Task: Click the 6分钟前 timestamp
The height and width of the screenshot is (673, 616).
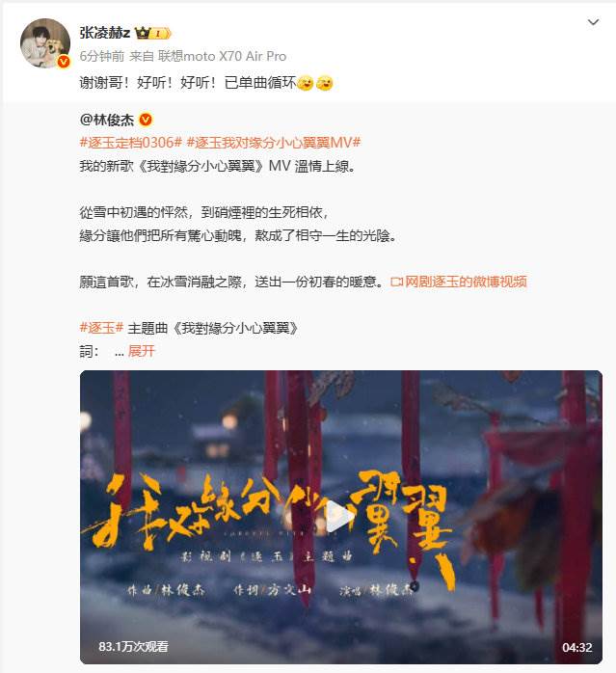Action: tap(102, 56)
